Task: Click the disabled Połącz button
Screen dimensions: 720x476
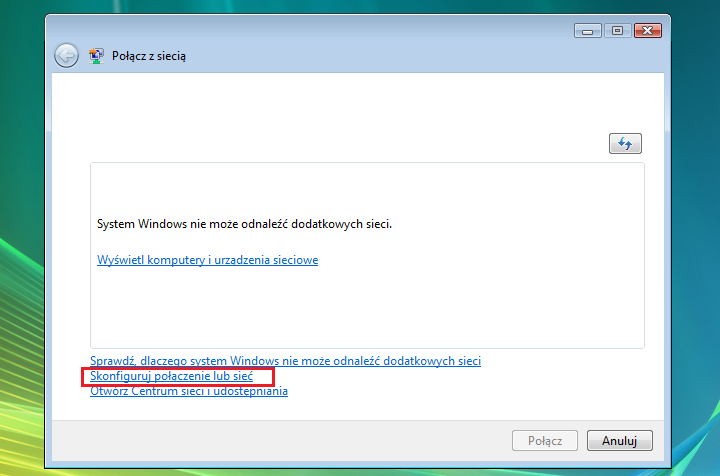Action: pos(545,441)
